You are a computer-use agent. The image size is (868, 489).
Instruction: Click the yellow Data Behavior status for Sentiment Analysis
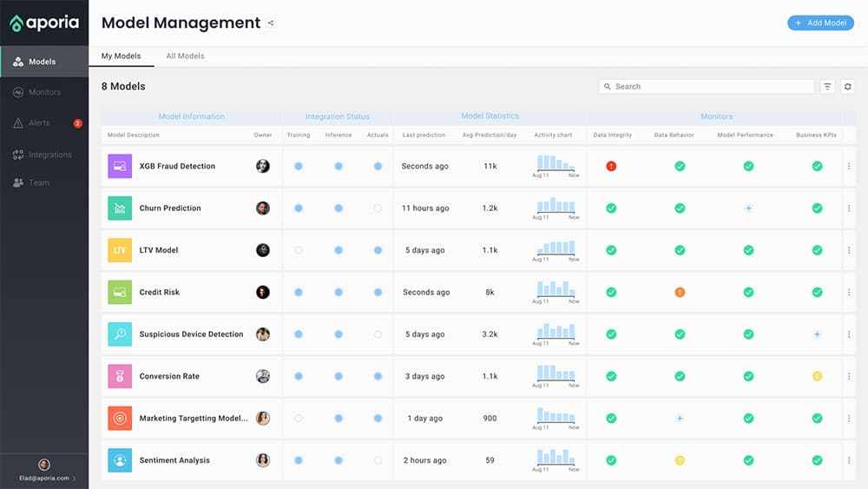coord(680,460)
